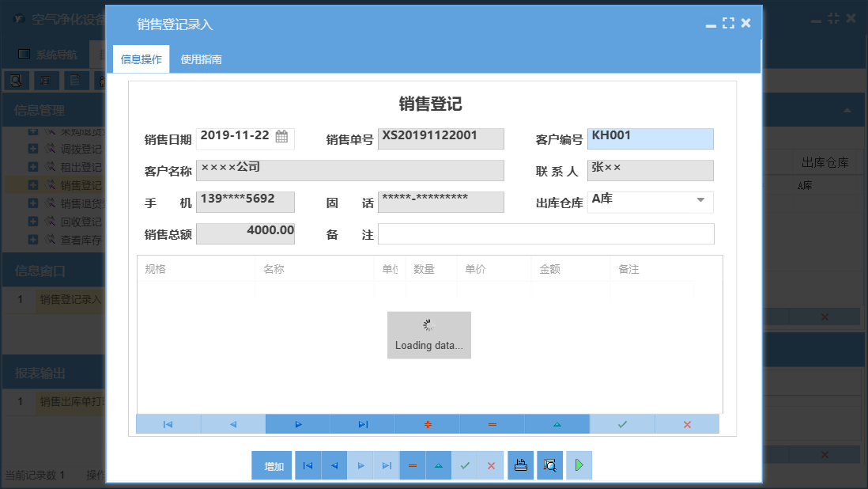Select the 信息操作 tab
The image size is (868, 489).
(x=142, y=58)
